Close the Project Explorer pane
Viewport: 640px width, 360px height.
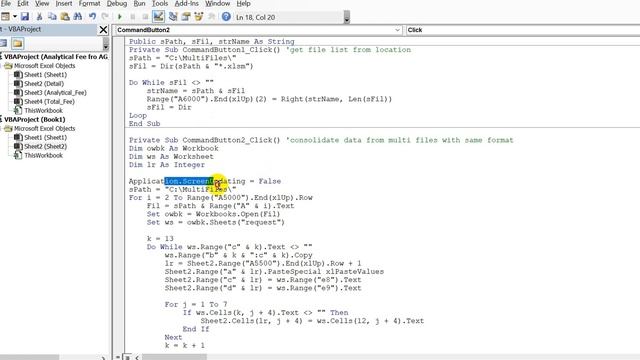click(x=103, y=30)
